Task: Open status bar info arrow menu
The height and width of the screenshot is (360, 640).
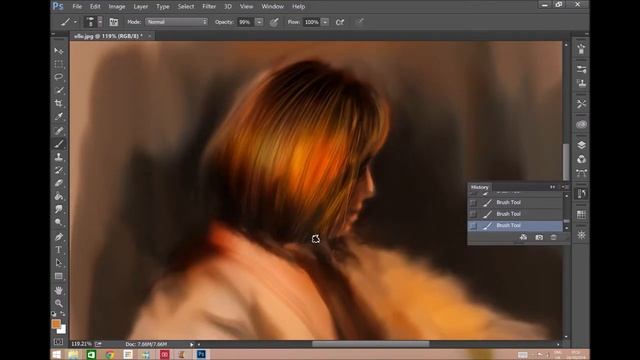Action: click(x=191, y=344)
